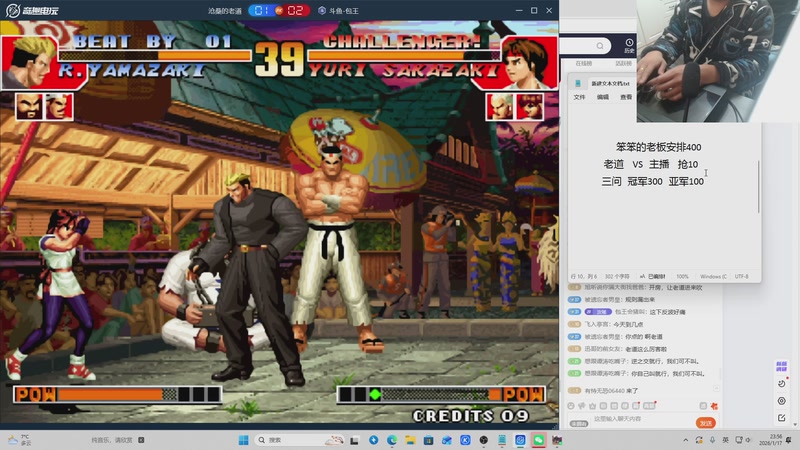Screen dimensions: 800x450
Task: Switch to the 在线榜 tab
Action: coord(584,64)
